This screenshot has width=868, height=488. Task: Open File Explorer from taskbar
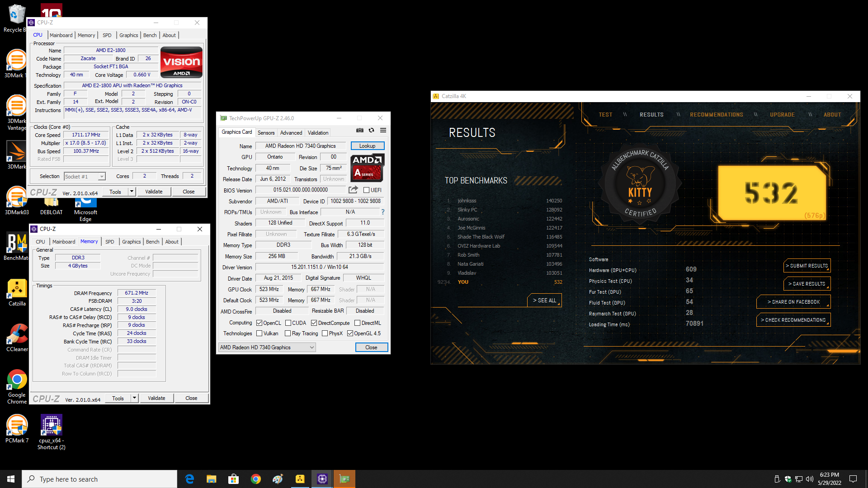[x=211, y=479]
